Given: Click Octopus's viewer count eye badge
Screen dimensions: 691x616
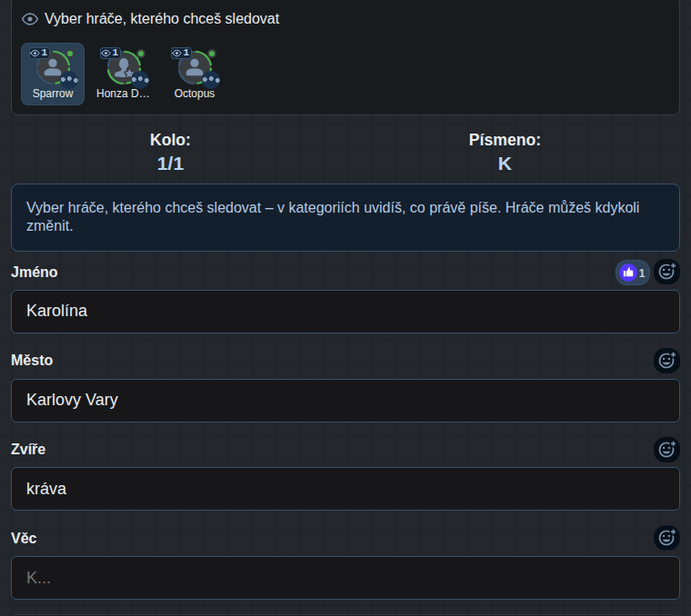Looking at the screenshot, I should [181, 53].
